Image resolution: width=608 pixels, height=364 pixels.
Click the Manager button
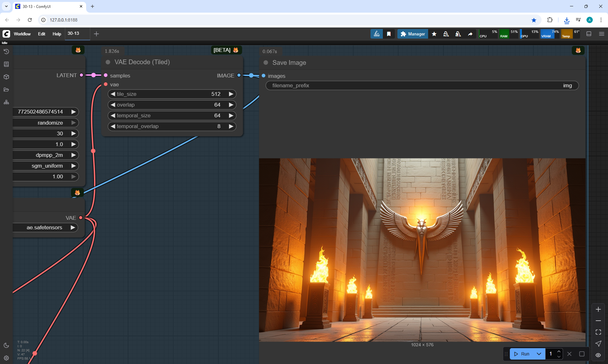(413, 34)
